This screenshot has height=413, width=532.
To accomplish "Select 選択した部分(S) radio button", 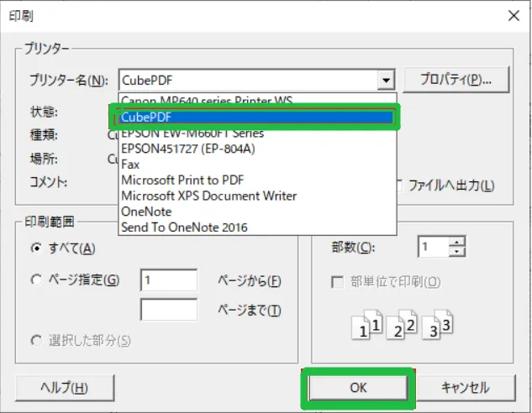I will click(36, 340).
